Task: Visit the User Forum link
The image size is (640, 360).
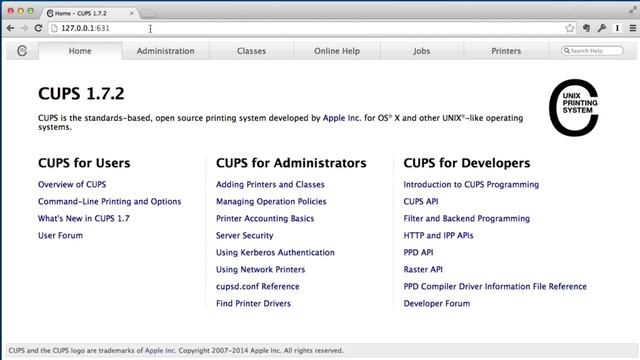Action: [60, 236]
